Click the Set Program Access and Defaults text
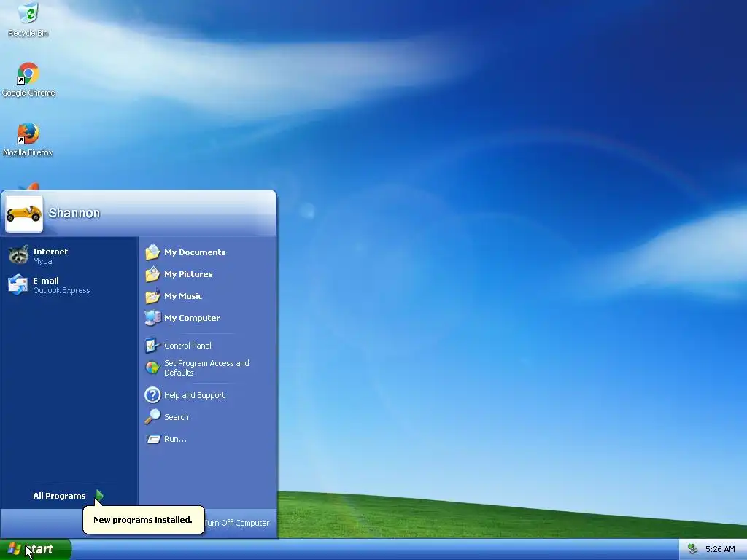Viewport: 747px width, 560px height. [x=206, y=368]
